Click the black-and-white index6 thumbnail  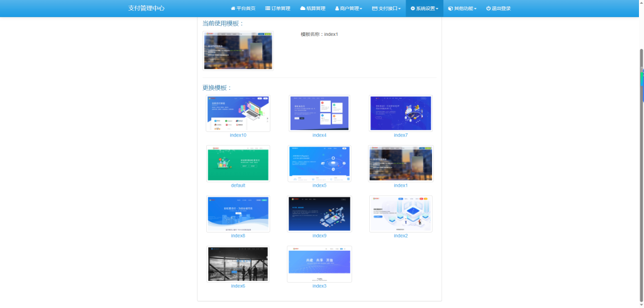coord(238,264)
